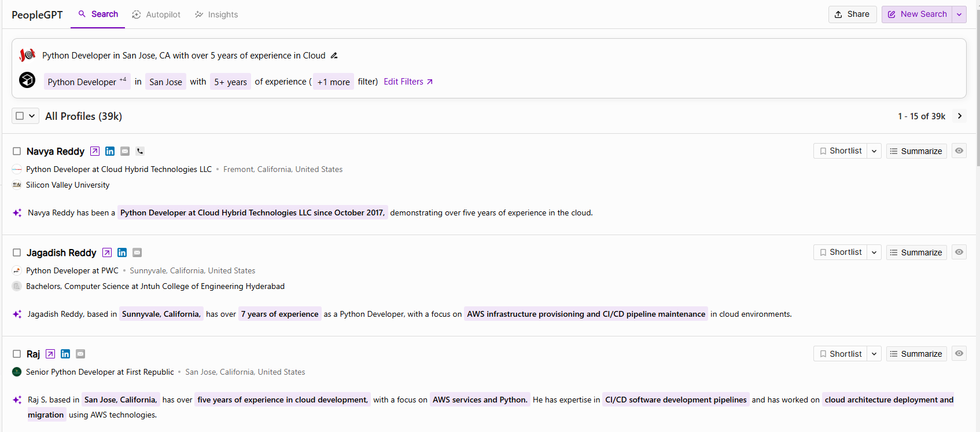Expand Shortlist dropdown for Raj
Screen dimensions: 980x432
[874, 354]
